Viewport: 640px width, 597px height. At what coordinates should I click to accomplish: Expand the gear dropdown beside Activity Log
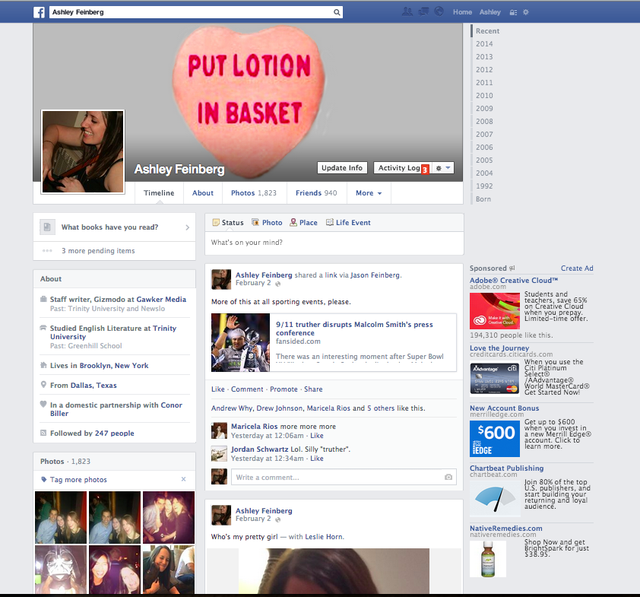[443, 168]
